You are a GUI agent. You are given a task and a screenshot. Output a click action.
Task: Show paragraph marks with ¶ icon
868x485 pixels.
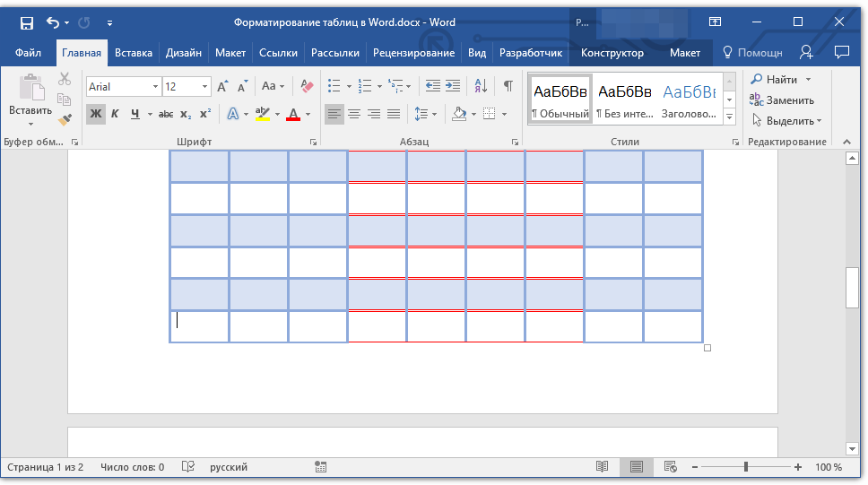[x=508, y=86]
